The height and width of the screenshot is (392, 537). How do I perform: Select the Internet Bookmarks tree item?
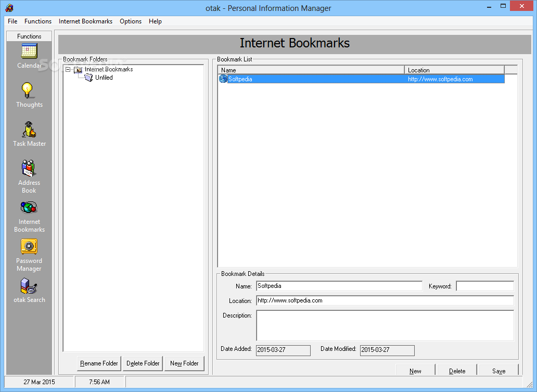(x=109, y=69)
